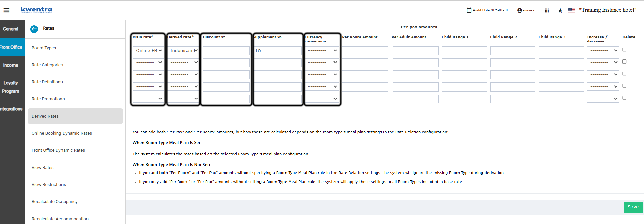Select Rate Definitions in Rates menu
This screenshot has width=644, height=224.
[47, 82]
